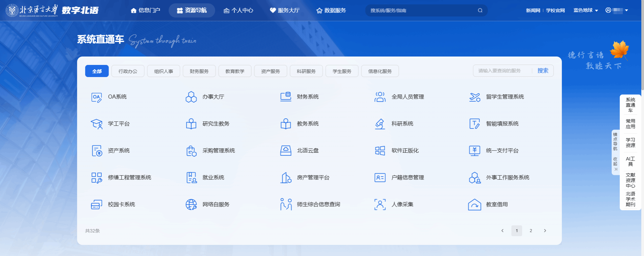Expand the 蓝色地球 theme dropdown
Viewport: 644px width, 256px height.
click(586, 10)
